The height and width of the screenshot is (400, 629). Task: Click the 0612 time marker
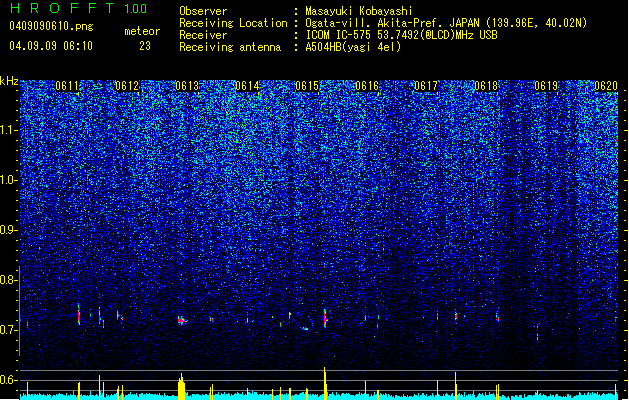[127, 86]
